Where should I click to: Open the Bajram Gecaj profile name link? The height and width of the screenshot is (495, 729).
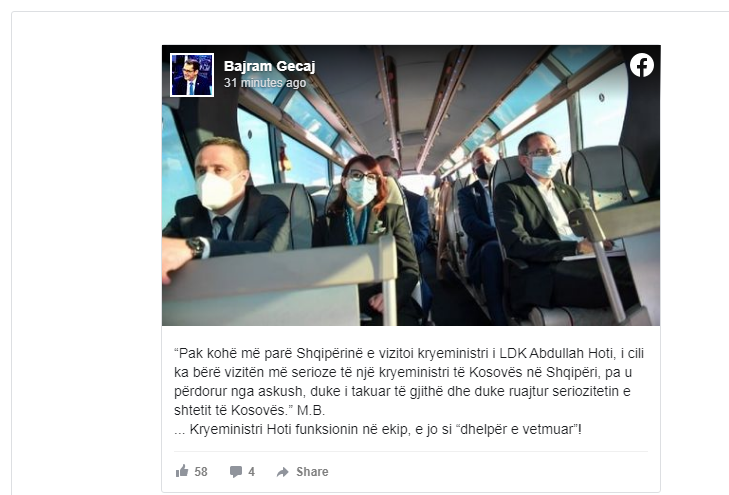tap(269, 66)
